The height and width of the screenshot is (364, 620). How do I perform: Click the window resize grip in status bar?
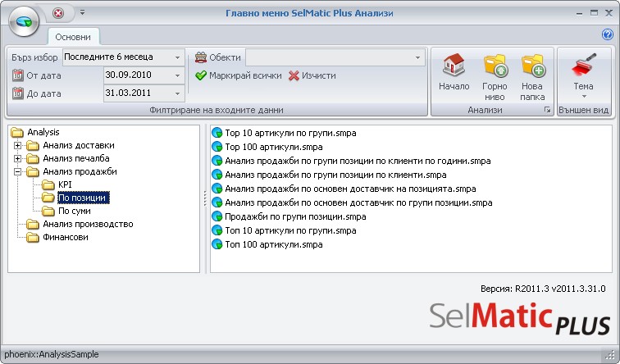[610, 354]
